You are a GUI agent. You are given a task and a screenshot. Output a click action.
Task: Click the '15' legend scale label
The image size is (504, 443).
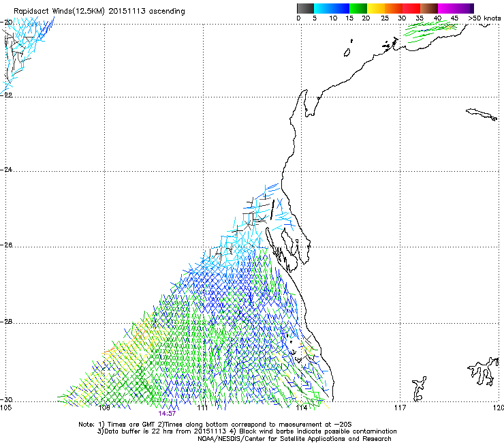pyautogui.click(x=349, y=18)
